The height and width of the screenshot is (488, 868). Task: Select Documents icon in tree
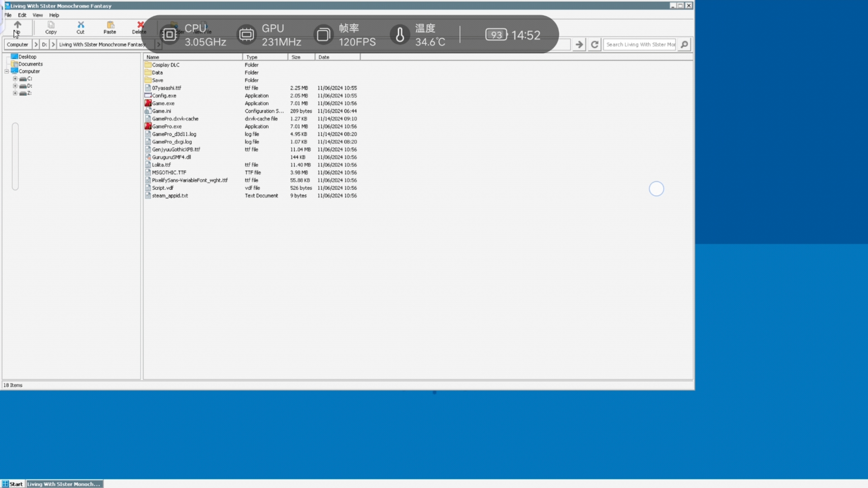14,64
